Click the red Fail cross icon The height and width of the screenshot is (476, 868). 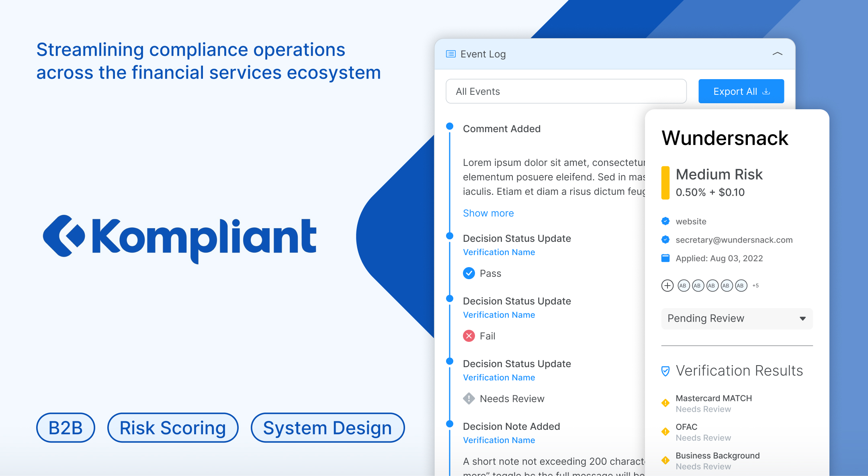(x=469, y=336)
